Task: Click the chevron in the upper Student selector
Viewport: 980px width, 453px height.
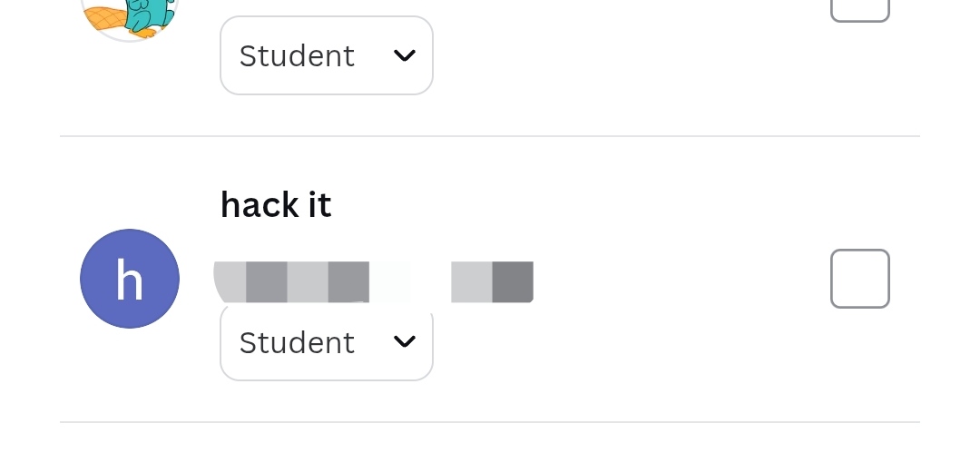Action: pyautogui.click(x=404, y=55)
